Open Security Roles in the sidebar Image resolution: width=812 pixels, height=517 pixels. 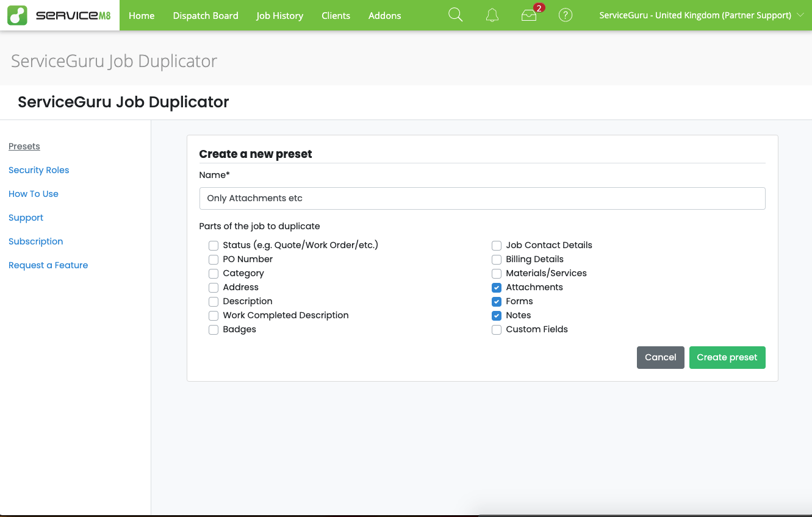[39, 170]
